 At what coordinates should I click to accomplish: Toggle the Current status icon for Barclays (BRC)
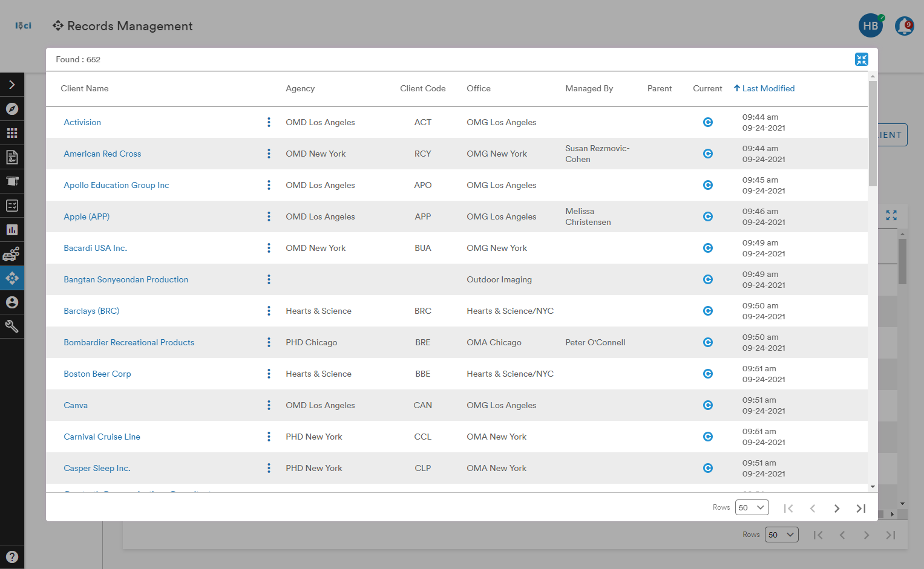708,311
